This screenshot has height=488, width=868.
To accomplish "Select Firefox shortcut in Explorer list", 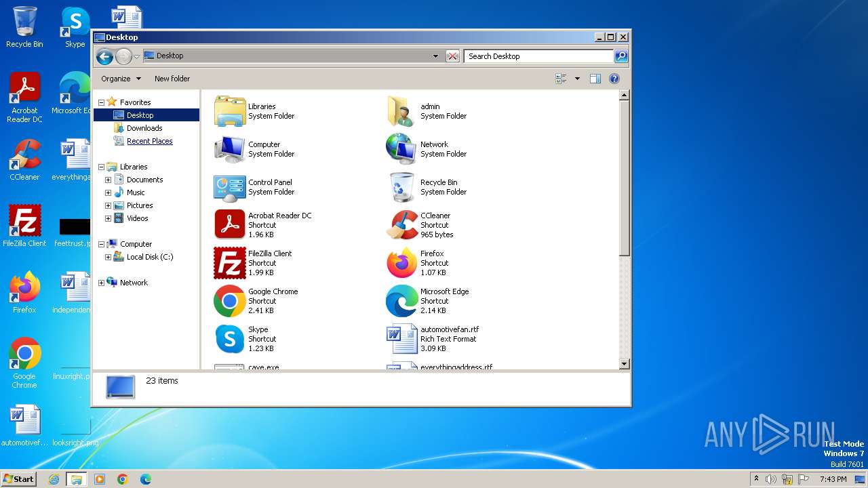I will 401,263.
